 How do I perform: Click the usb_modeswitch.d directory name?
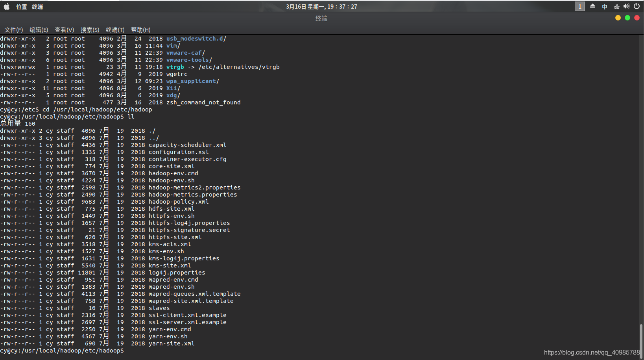pos(195,39)
